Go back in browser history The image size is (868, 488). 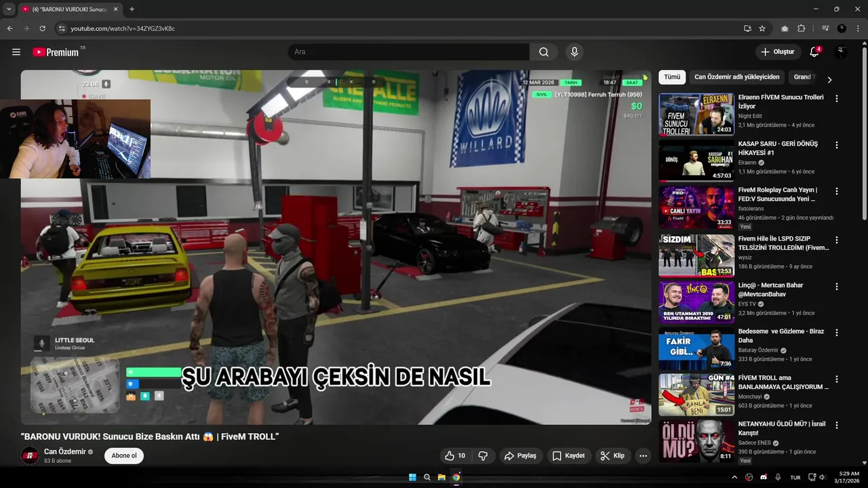(10, 28)
